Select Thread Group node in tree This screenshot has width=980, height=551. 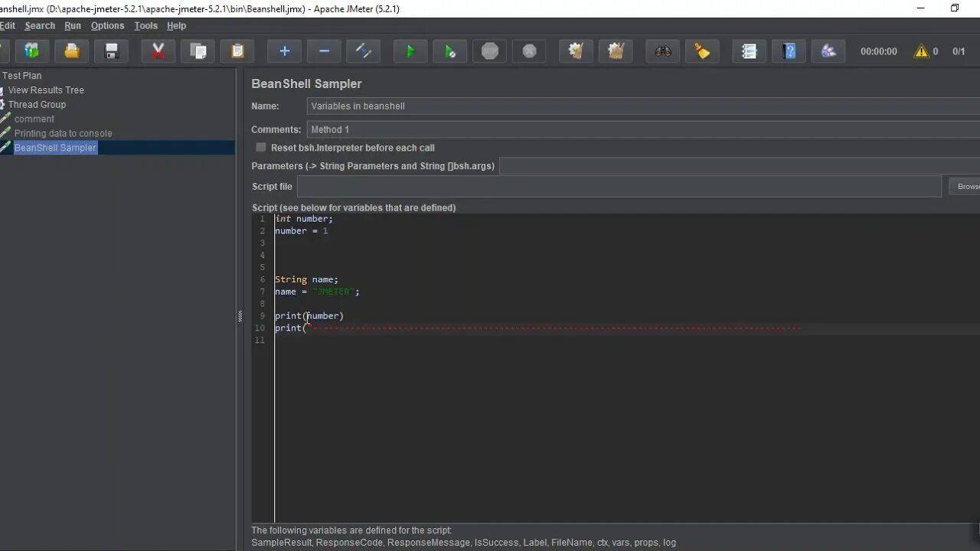(x=37, y=105)
